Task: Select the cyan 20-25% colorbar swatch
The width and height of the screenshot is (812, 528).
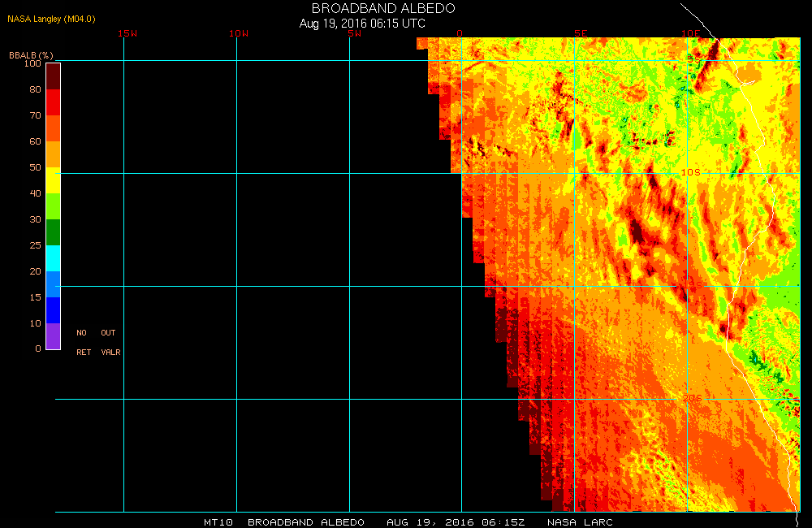Action: click(x=53, y=258)
